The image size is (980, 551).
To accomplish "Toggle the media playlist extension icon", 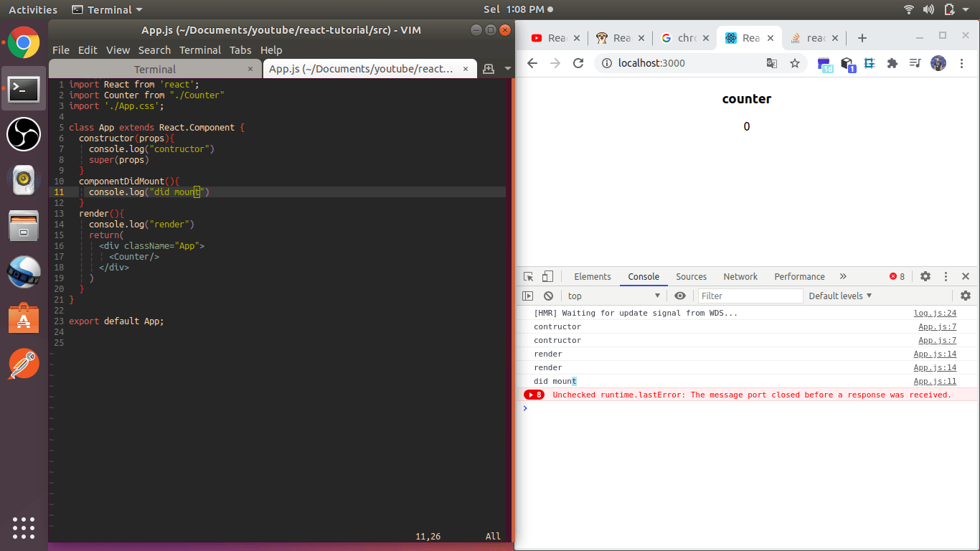I will click(x=915, y=63).
